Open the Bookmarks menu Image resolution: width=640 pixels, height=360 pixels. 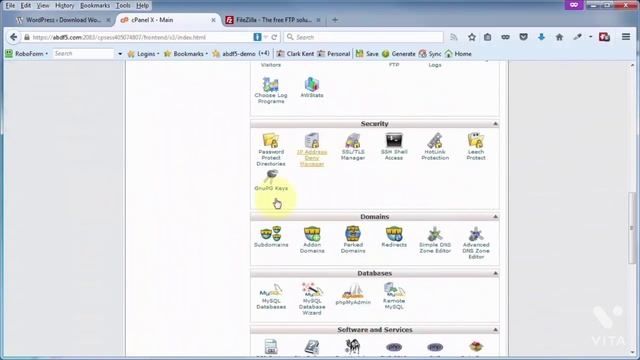[x=95, y=6]
